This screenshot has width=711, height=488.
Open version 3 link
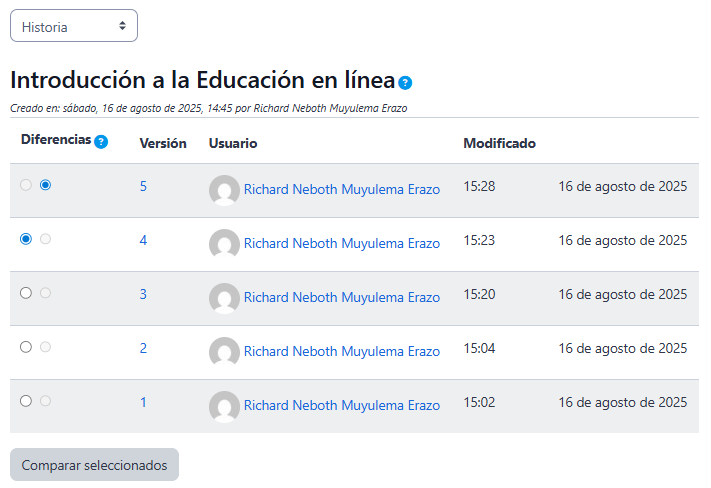[x=143, y=294]
